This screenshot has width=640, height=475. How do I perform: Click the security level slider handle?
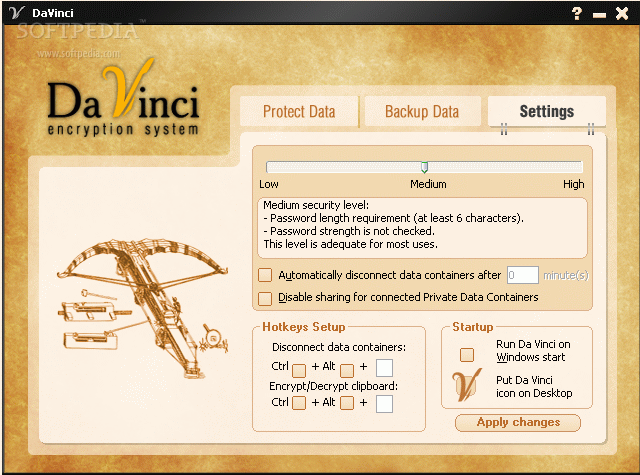424,167
